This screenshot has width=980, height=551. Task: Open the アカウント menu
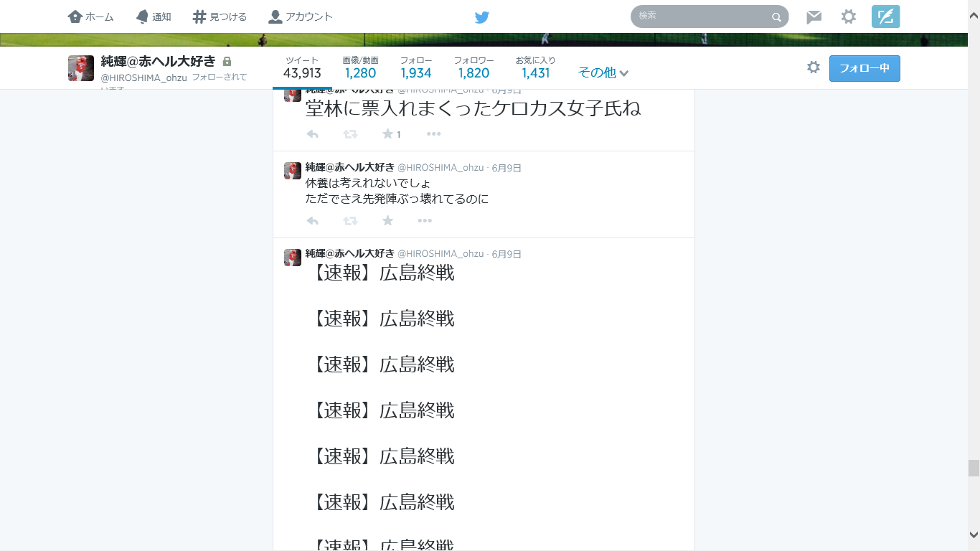301,17
